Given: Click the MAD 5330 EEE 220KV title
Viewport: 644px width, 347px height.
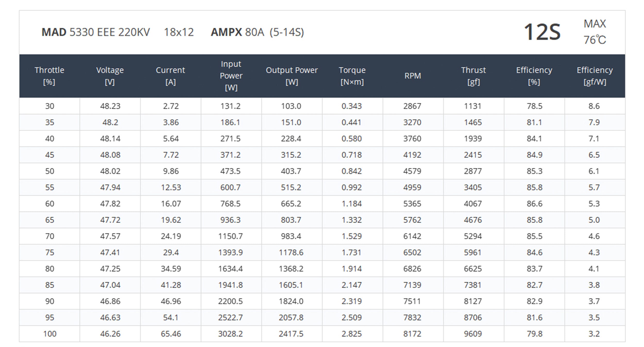Looking at the screenshot, I should click(96, 32).
